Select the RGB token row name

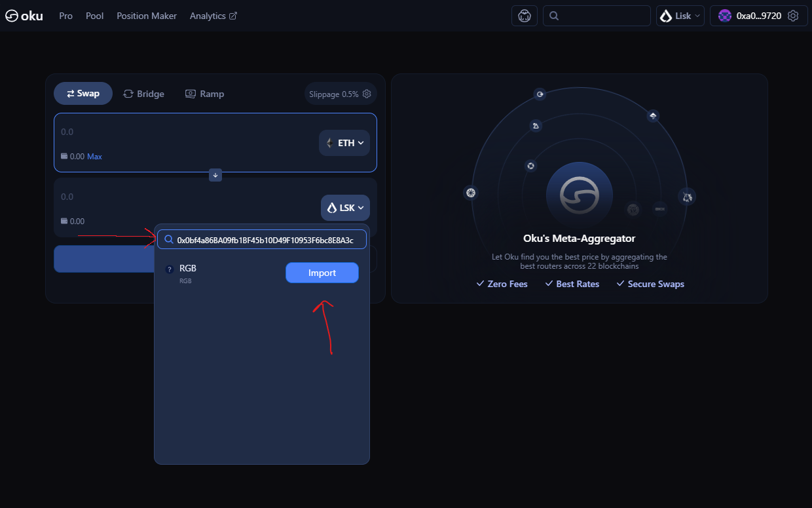[x=188, y=268]
